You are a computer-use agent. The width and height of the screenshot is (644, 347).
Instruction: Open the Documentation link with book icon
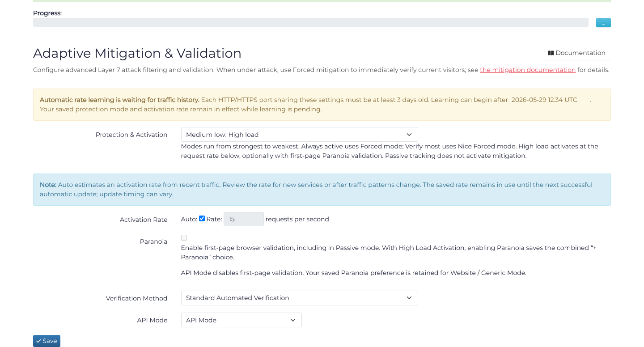click(x=576, y=53)
